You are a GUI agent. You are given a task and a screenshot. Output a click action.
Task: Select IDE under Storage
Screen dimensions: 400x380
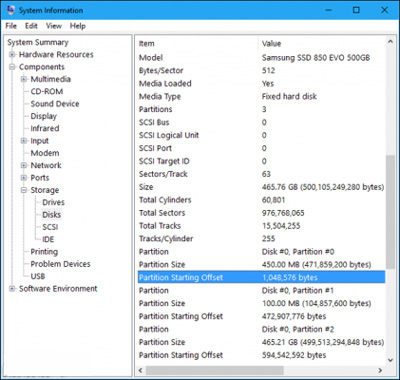[x=48, y=239]
